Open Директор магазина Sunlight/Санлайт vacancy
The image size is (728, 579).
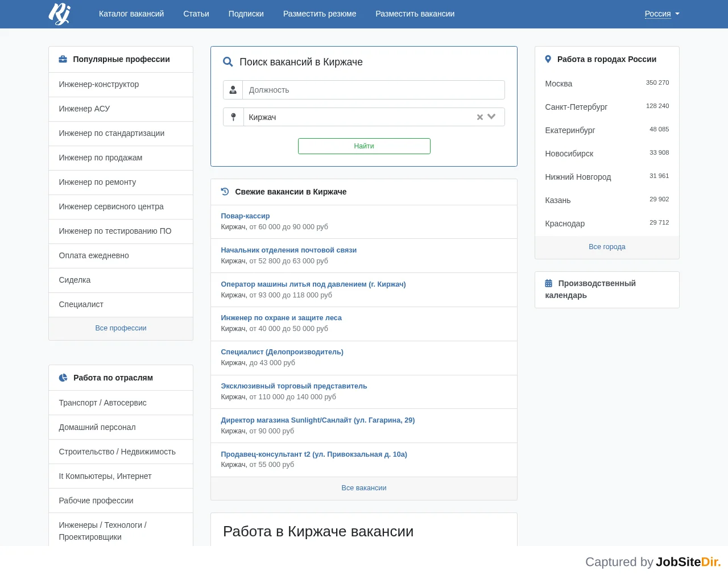point(318,420)
